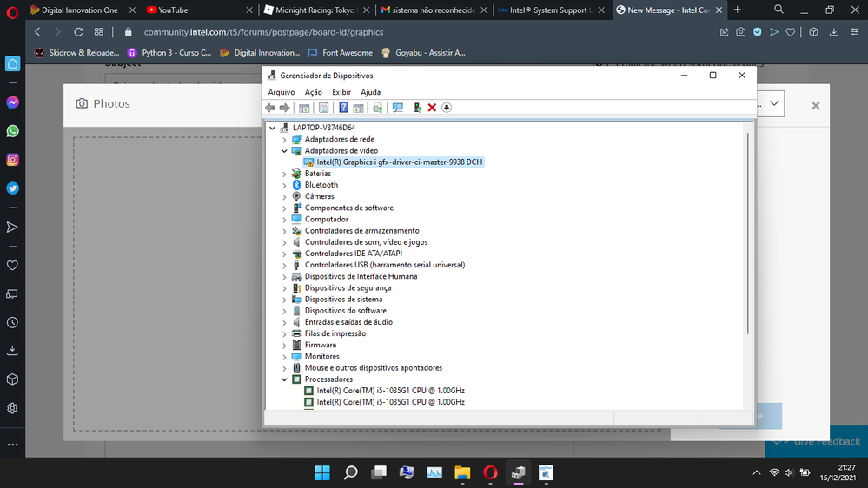
Task: Select Intel(R) Graphics gfx-driver-ci-master-9938 DCH device
Action: (x=399, y=162)
